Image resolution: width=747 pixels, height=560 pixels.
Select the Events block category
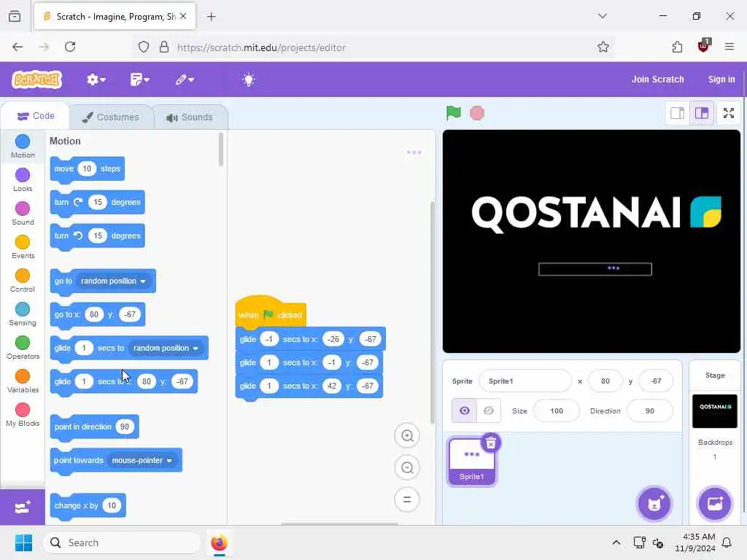click(23, 247)
